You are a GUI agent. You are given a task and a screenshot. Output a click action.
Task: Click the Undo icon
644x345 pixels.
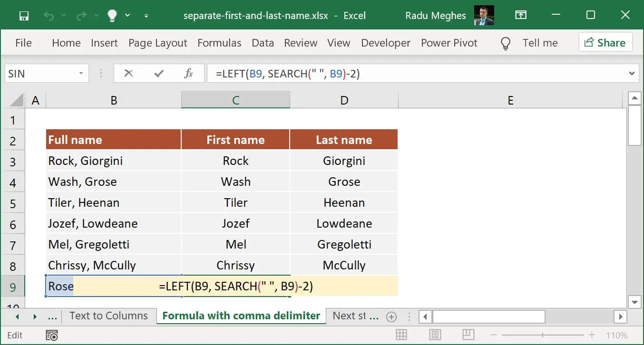pos(48,15)
